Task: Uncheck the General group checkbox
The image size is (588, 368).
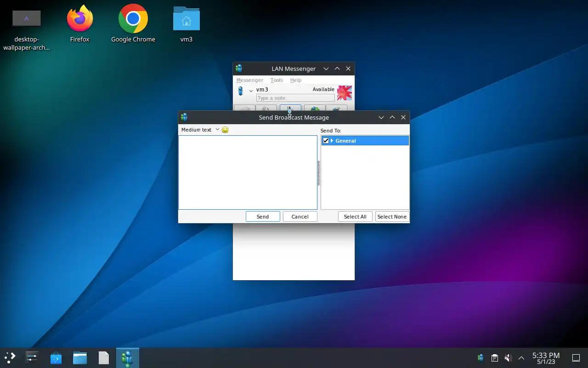Action: click(x=326, y=141)
